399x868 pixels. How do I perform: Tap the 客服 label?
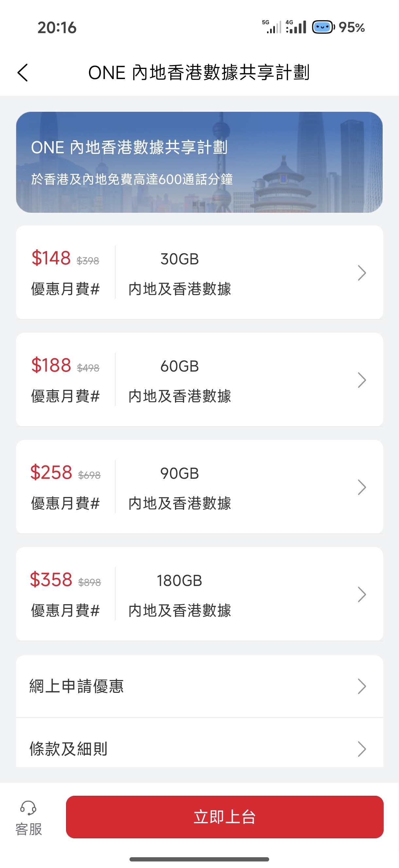[x=29, y=829]
